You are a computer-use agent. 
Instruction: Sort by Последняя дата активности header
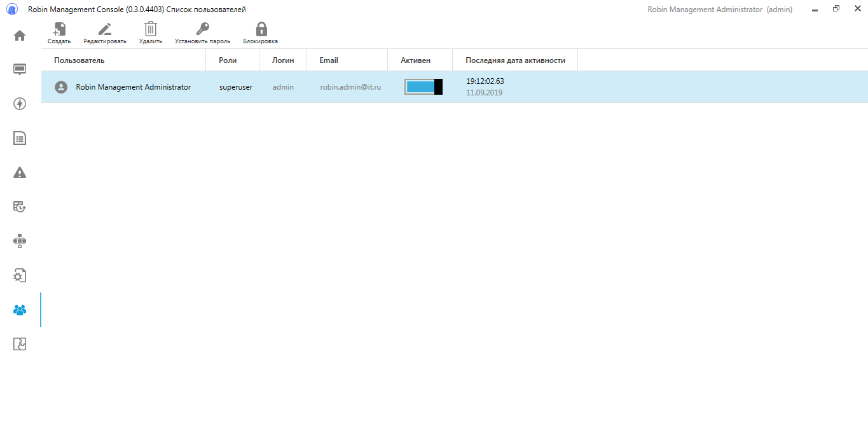[516, 60]
